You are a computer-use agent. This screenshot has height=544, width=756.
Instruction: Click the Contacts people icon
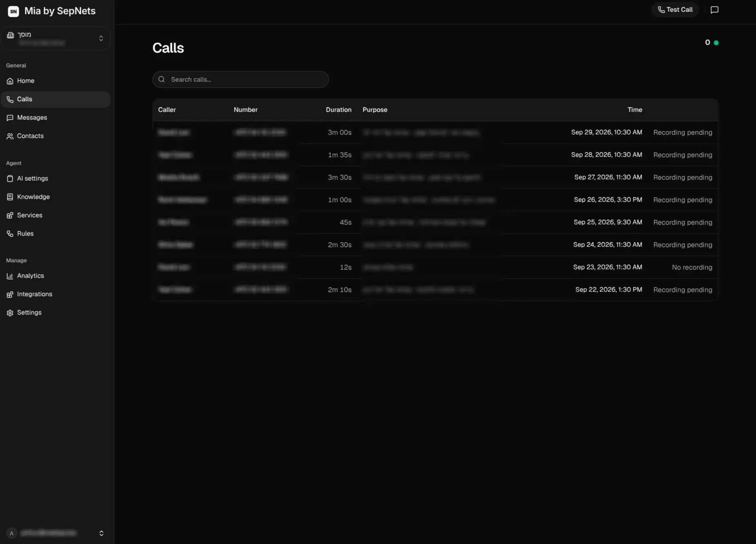[10, 136]
